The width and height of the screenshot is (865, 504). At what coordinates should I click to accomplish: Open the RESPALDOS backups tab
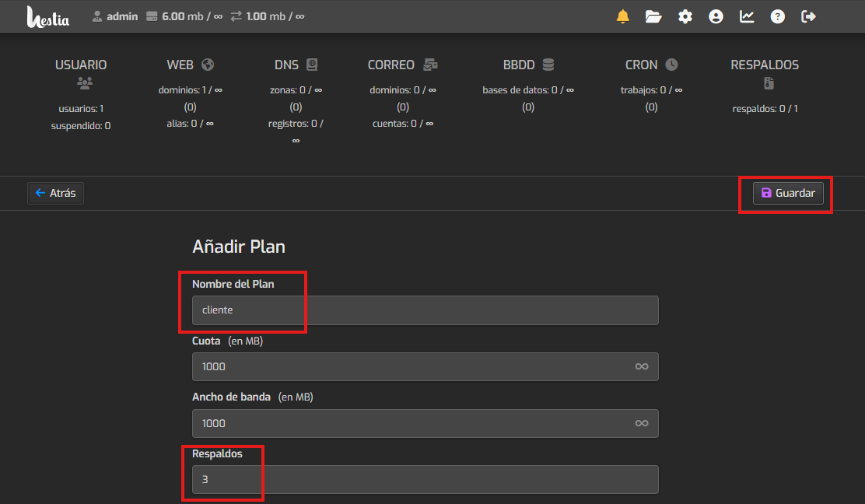pos(765,65)
